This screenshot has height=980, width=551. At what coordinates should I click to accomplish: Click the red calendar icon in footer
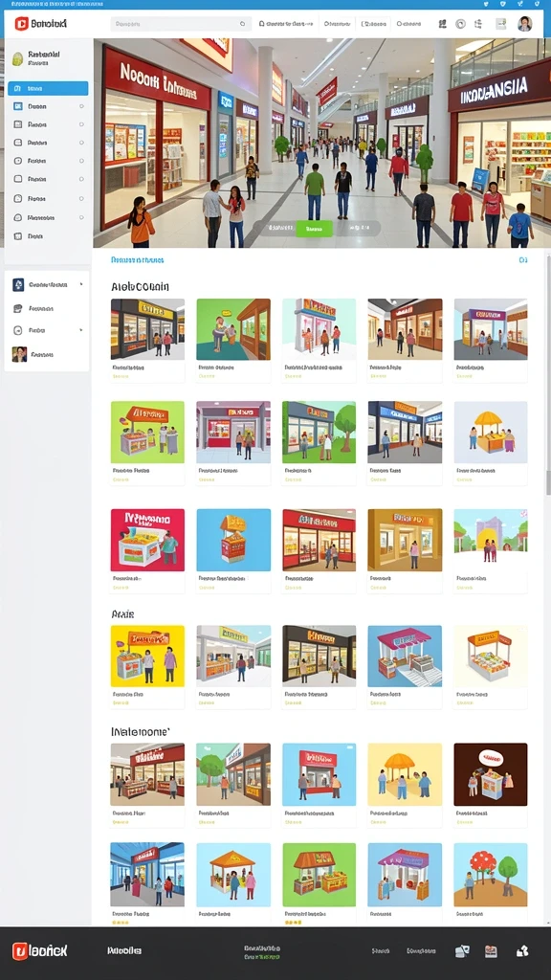(x=491, y=951)
